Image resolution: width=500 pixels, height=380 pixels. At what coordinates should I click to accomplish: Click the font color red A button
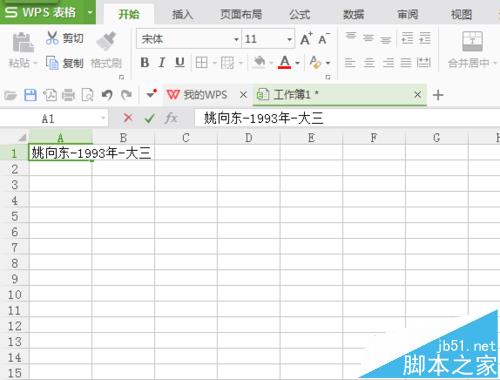click(285, 62)
